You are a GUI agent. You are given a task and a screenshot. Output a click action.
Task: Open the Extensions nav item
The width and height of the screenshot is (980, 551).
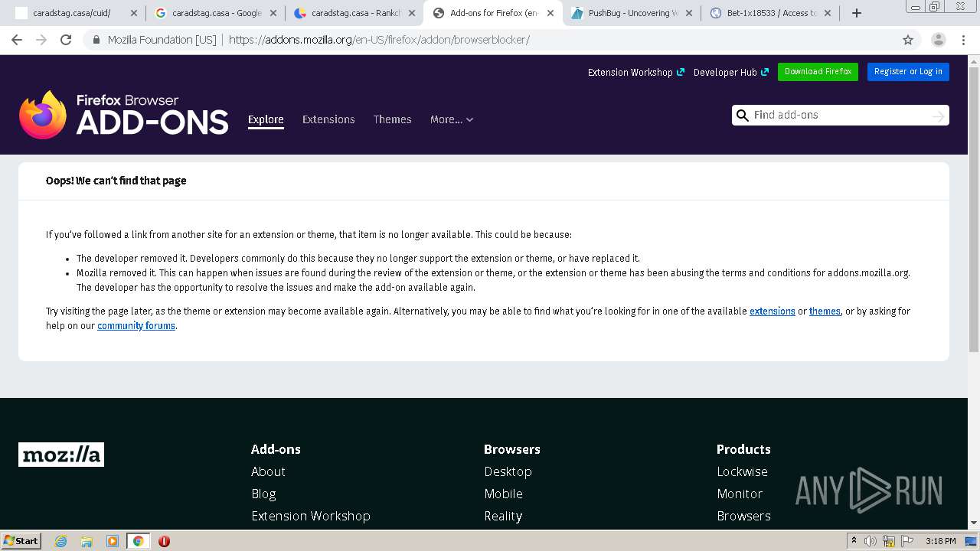pos(328,119)
